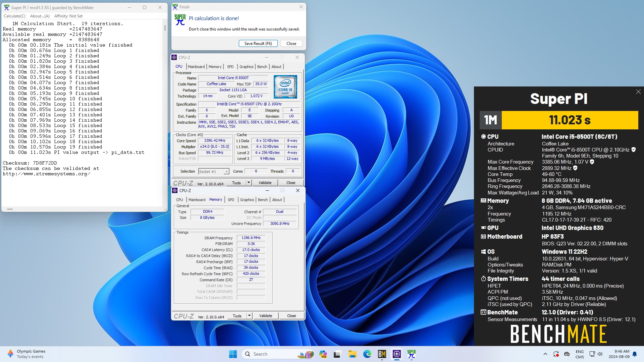
Task: Open the OneDrive cloud tray icon
Action: 567,354
